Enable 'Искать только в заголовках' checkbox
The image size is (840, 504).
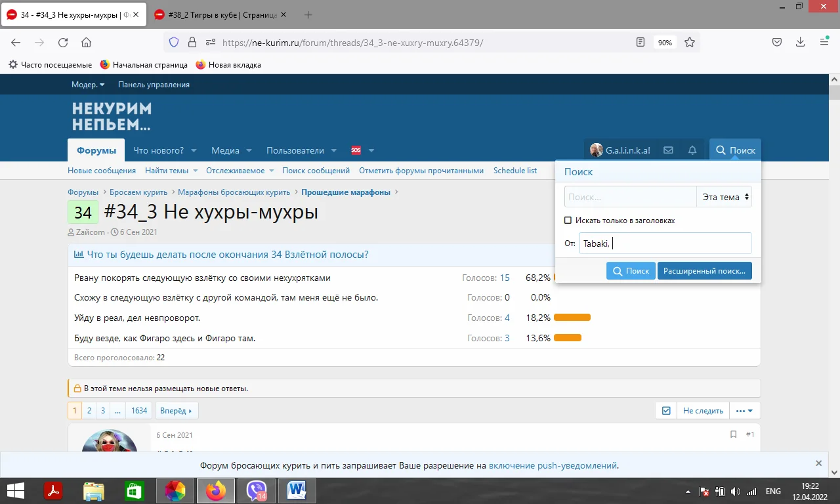click(x=568, y=220)
